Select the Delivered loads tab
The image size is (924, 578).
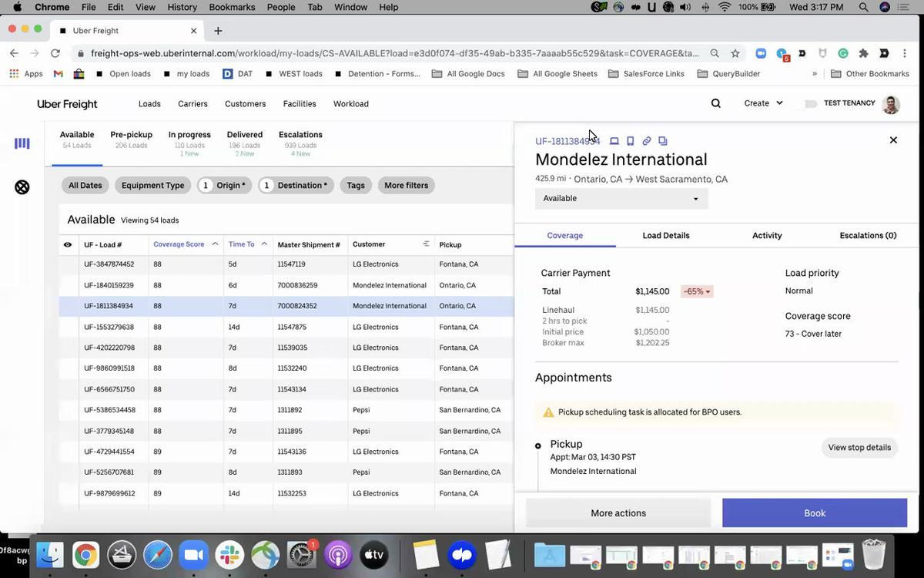coord(245,143)
